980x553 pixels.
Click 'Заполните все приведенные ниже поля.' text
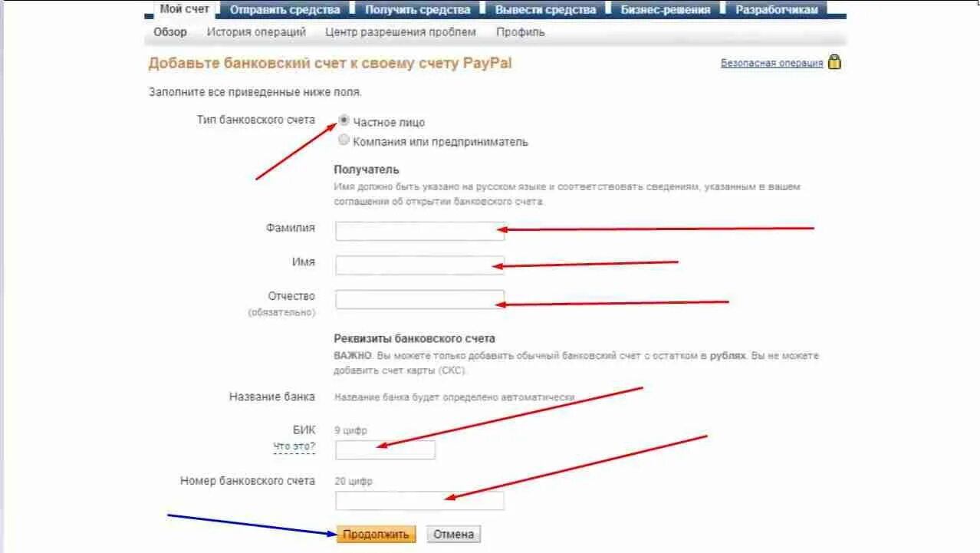255,92
